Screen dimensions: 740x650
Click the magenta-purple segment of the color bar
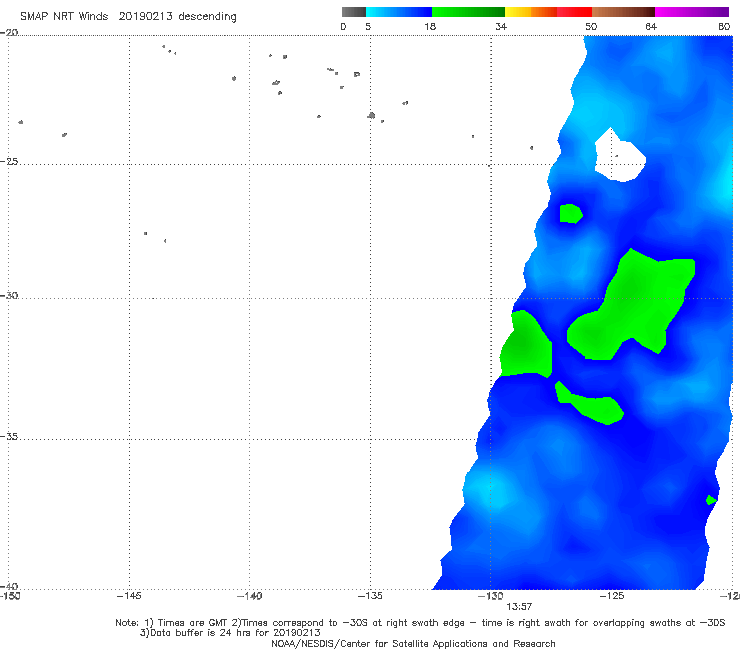(x=692, y=12)
